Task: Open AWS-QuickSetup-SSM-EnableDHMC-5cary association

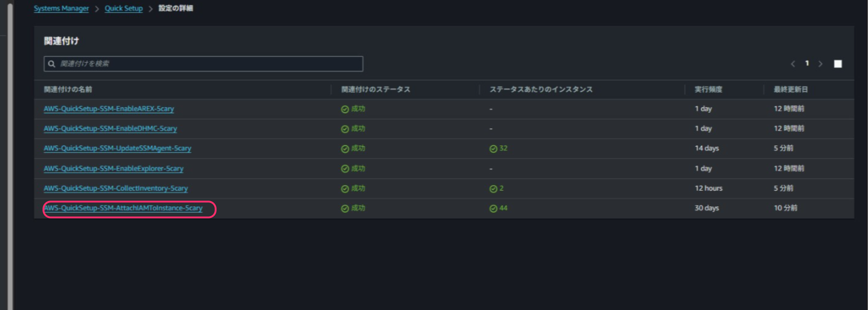Action: (110, 129)
